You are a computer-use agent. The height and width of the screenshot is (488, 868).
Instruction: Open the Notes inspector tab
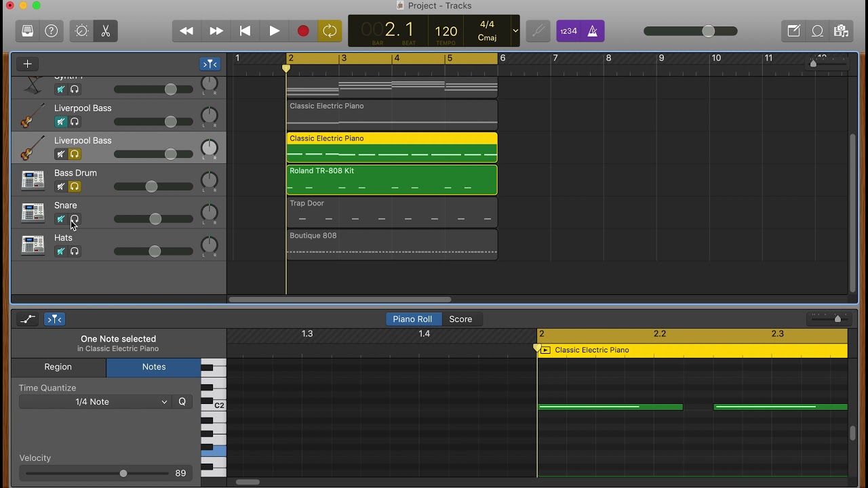coord(154,367)
